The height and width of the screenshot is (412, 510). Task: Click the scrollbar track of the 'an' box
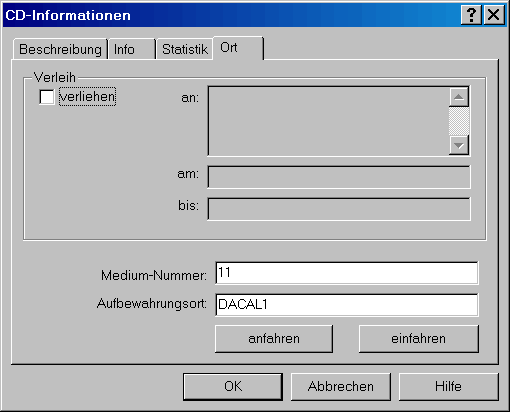459,121
